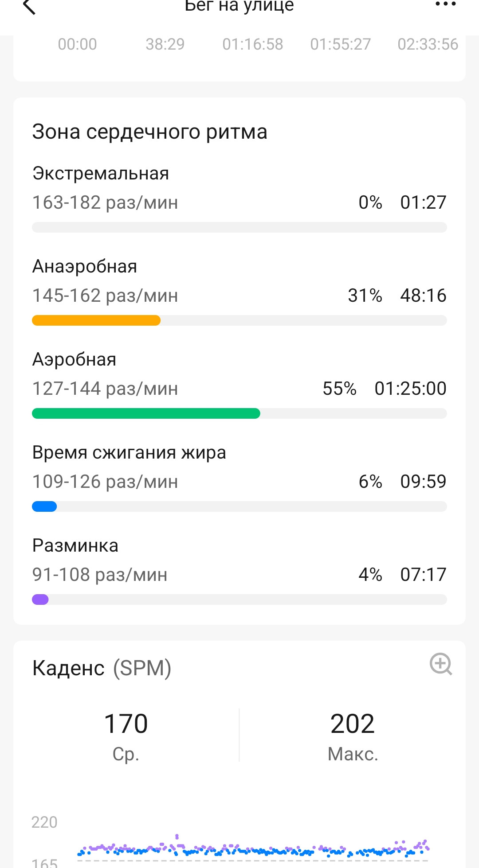Image resolution: width=479 pixels, height=868 pixels.
Task: Select the 'Бег на улице' page title
Action: point(239,6)
